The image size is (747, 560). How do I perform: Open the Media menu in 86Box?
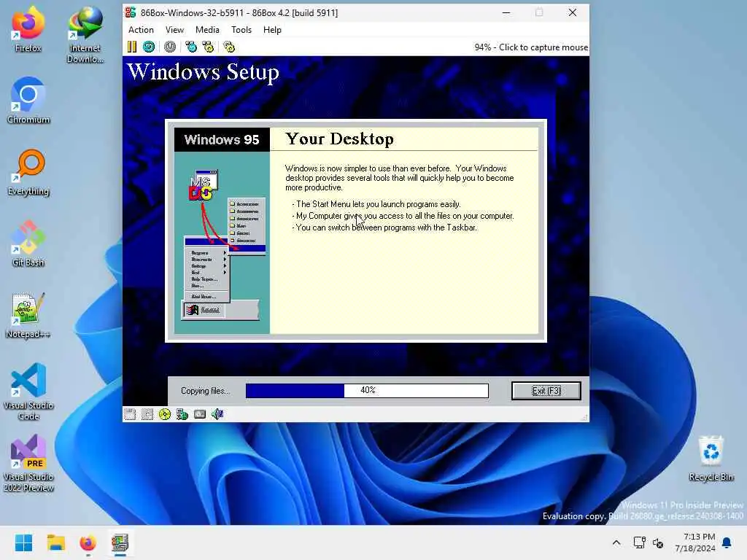click(x=207, y=29)
